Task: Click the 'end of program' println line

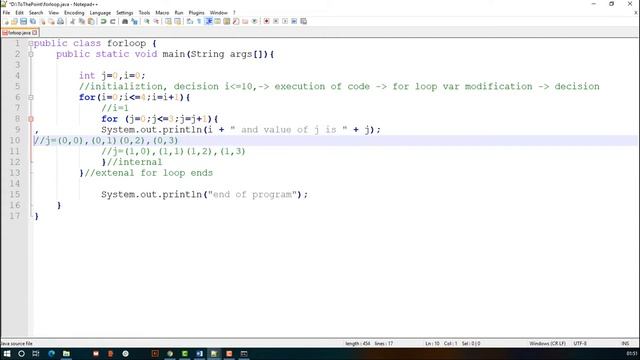Action: tap(204, 195)
